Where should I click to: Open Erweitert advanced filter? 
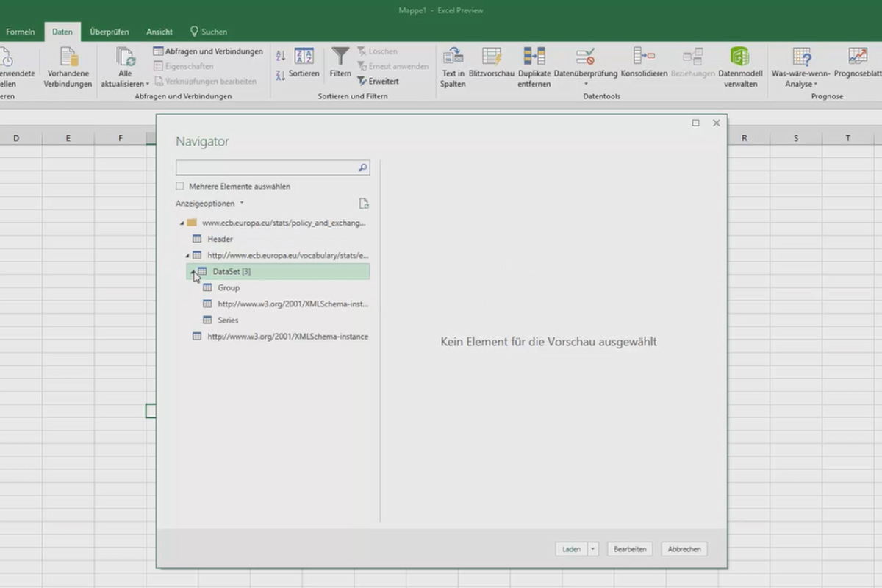(379, 81)
